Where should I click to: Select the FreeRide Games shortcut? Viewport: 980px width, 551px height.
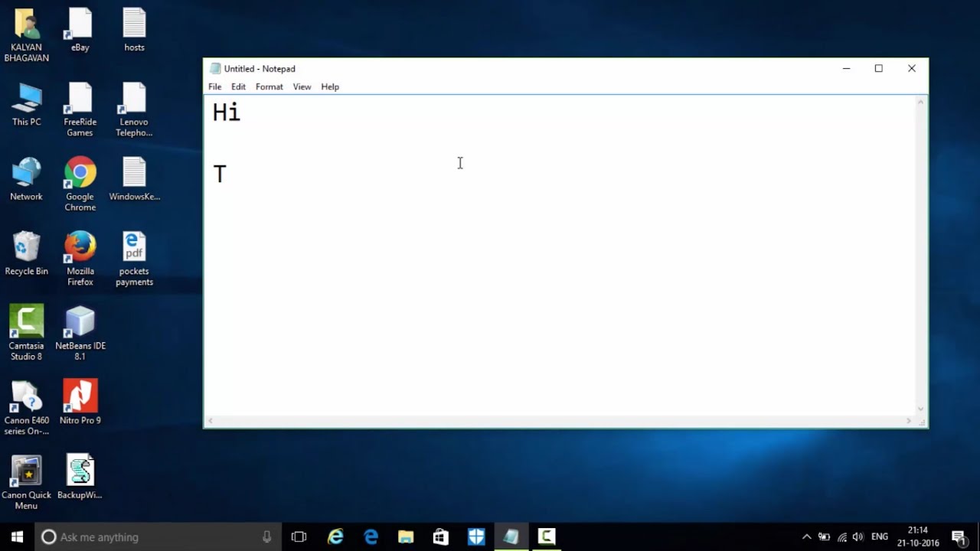[80, 110]
